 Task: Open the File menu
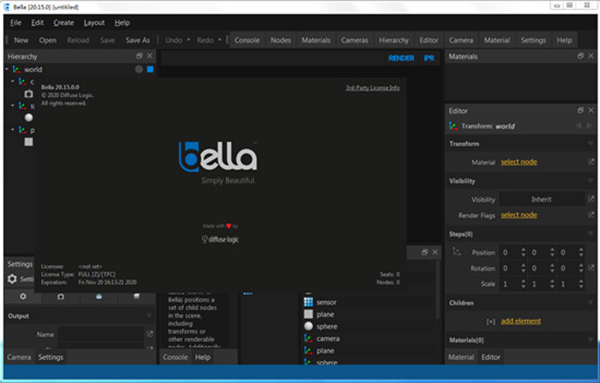click(16, 23)
